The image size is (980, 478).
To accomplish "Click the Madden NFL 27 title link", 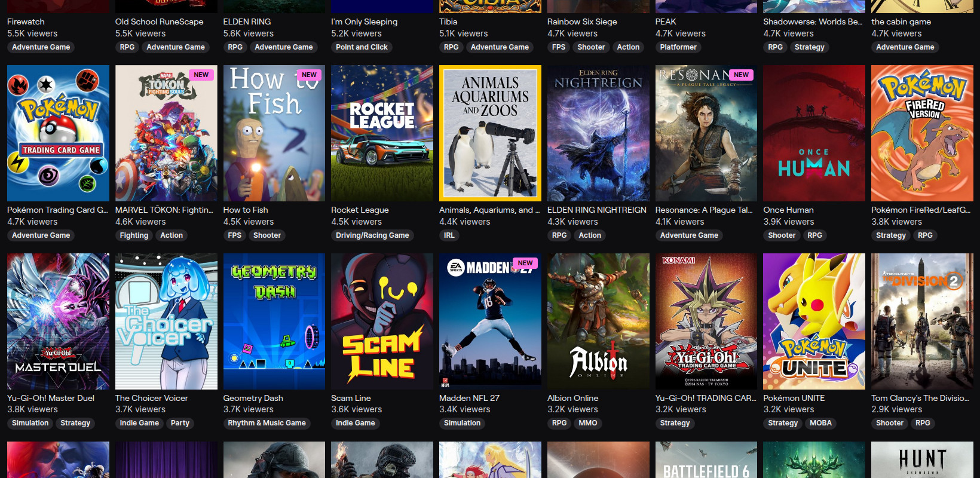I will pos(469,398).
